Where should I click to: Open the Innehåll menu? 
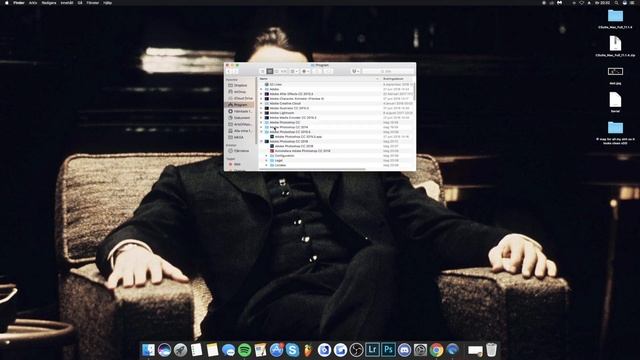tap(67, 3)
